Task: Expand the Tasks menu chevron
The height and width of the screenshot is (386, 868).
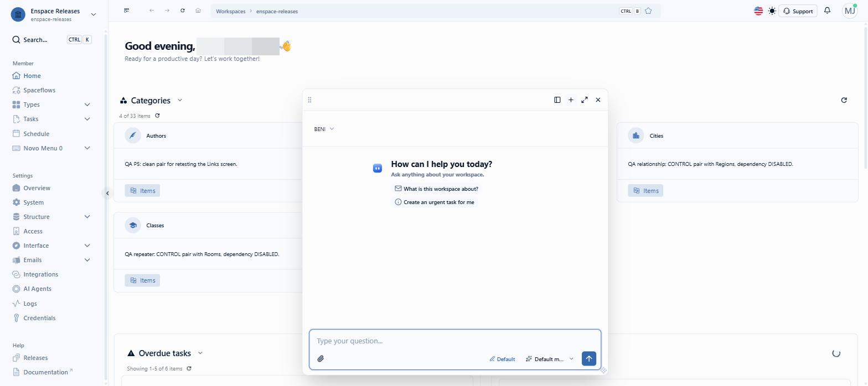Action: point(87,119)
